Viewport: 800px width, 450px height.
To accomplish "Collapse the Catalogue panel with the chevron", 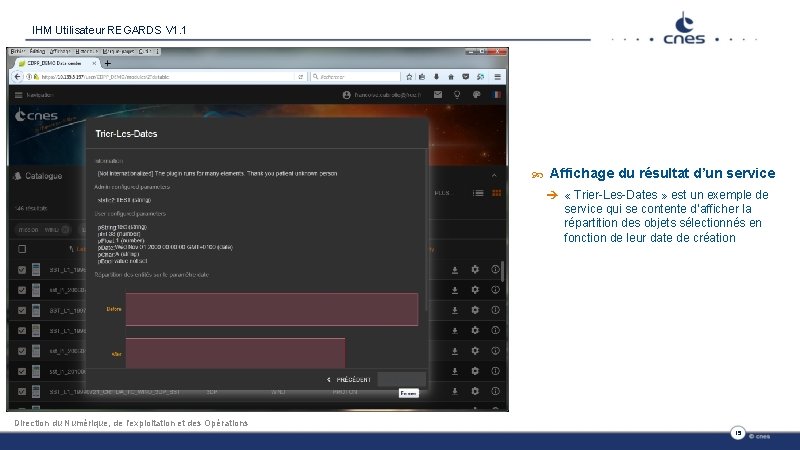I will [x=494, y=176].
